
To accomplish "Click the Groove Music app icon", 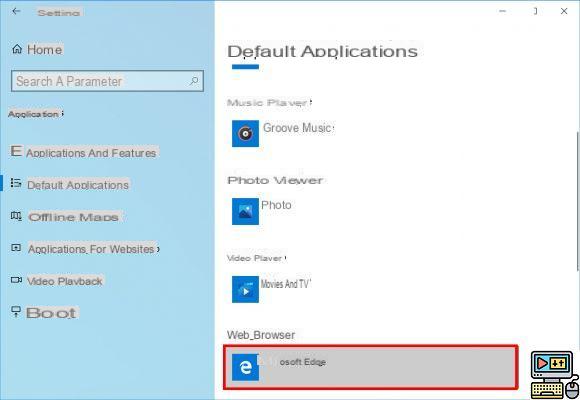I will pos(245,134).
